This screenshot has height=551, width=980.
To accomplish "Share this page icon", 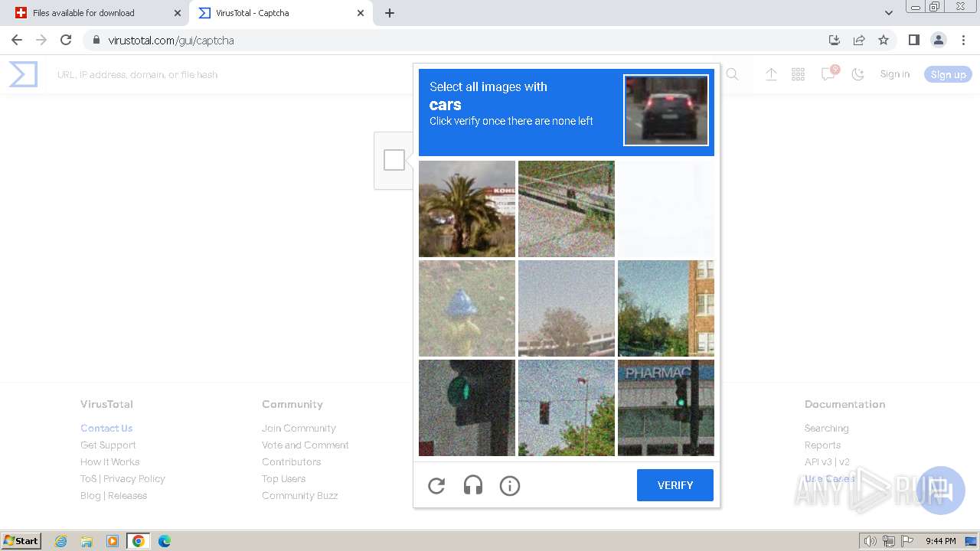I will click(x=859, y=40).
